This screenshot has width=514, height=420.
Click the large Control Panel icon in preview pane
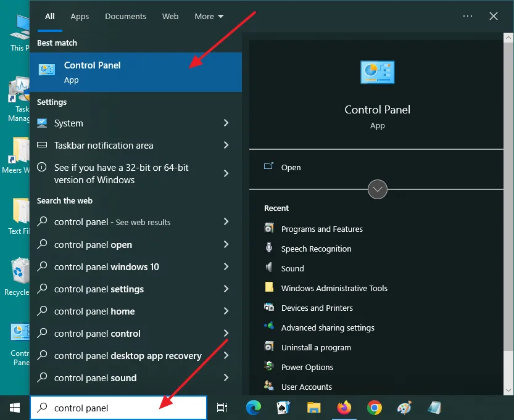pos(377,72)
